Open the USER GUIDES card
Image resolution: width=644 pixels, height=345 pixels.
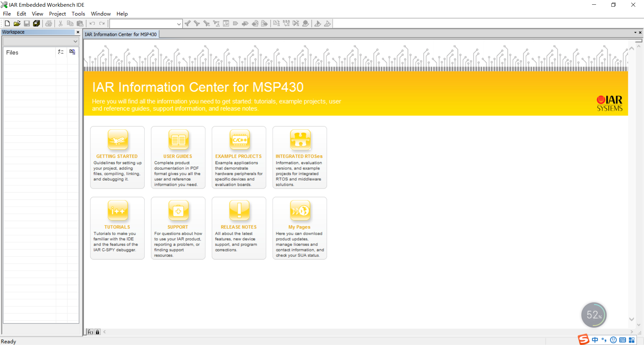click(x=178, y=157)
